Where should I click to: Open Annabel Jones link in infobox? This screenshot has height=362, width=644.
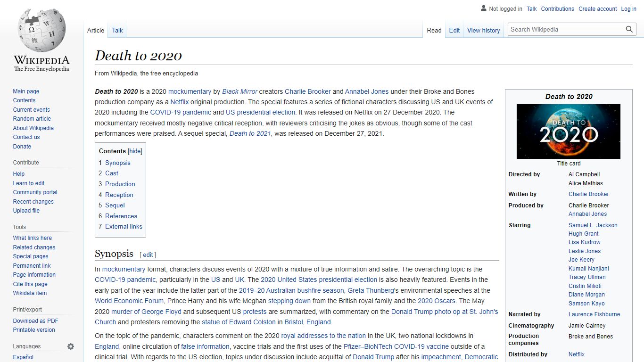click(x=588, y=214)
